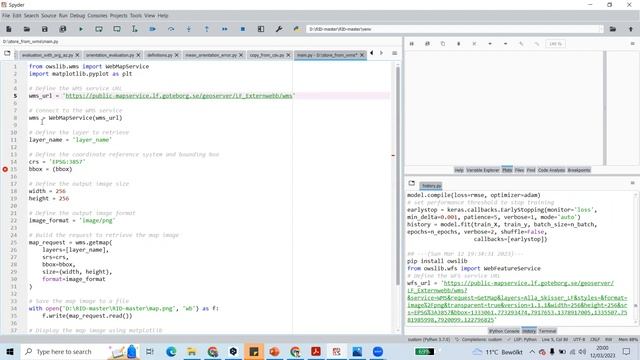Screen dimensions: 640x360
Task: Close the copy_from_csv.py tab
Action: click(x=288, y=55)
